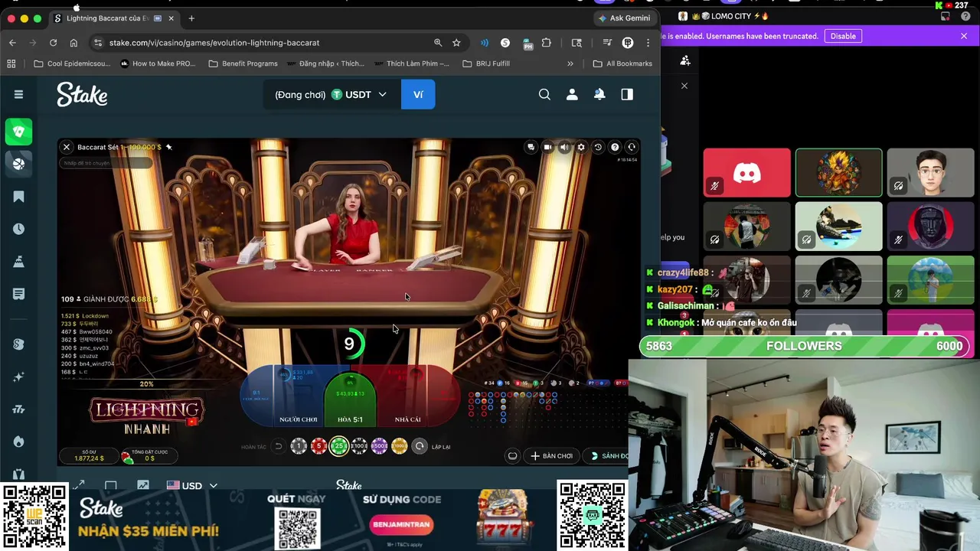Open game chat bubble icon
This screenshot has width=980, height=551.
click(x=531, y=147)
